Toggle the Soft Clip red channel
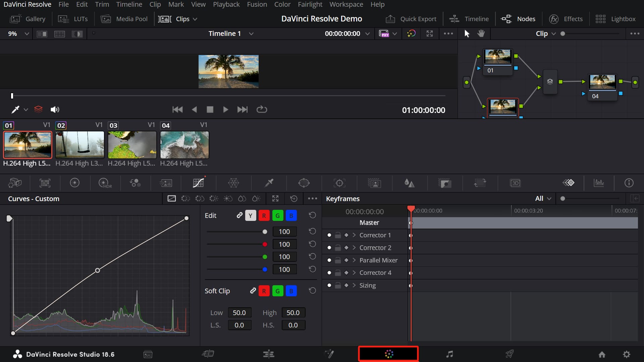 [264, 291]
